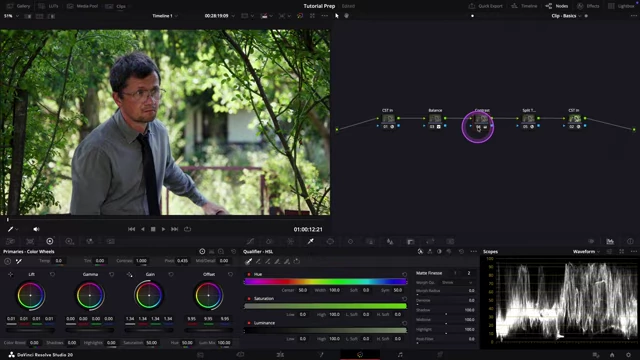Select the arrow pointer tool in node editor
This screenshot has height=360, width=640.
tap(337, 16)
